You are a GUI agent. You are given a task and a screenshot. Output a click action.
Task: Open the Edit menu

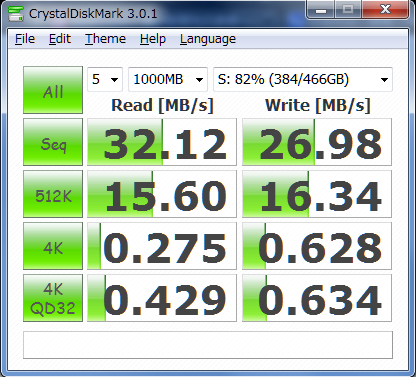click(x=60, y=39)
